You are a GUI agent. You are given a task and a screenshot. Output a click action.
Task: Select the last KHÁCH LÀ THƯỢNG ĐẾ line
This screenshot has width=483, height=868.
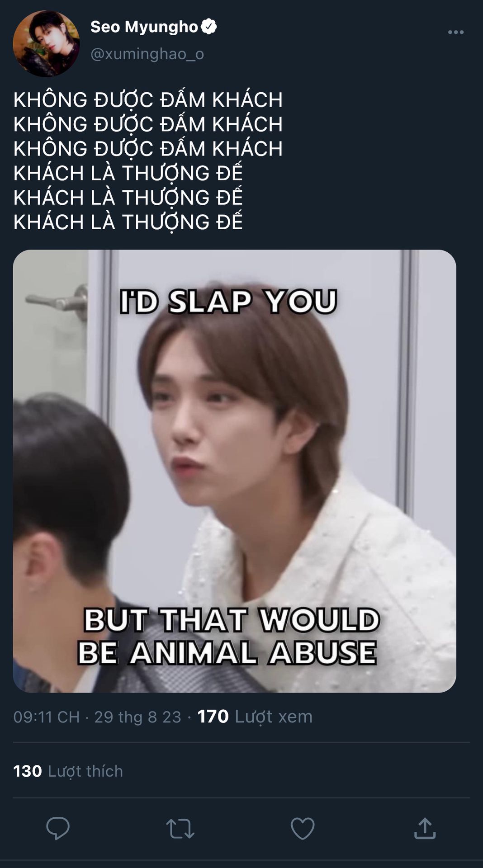[x=128, y=222]
